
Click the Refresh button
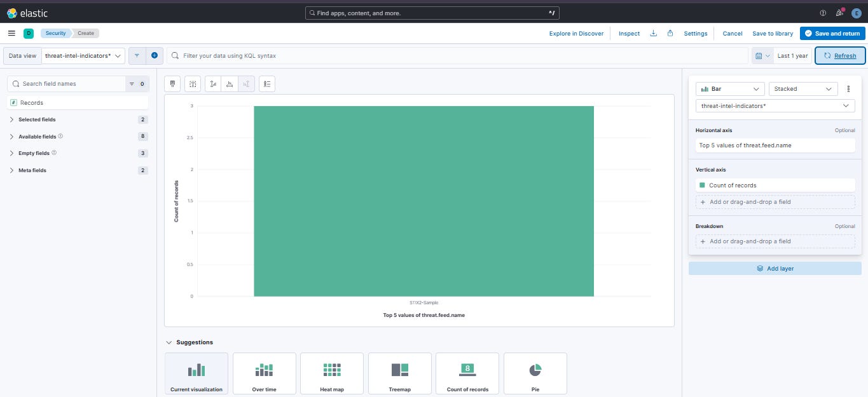[840, 55]
